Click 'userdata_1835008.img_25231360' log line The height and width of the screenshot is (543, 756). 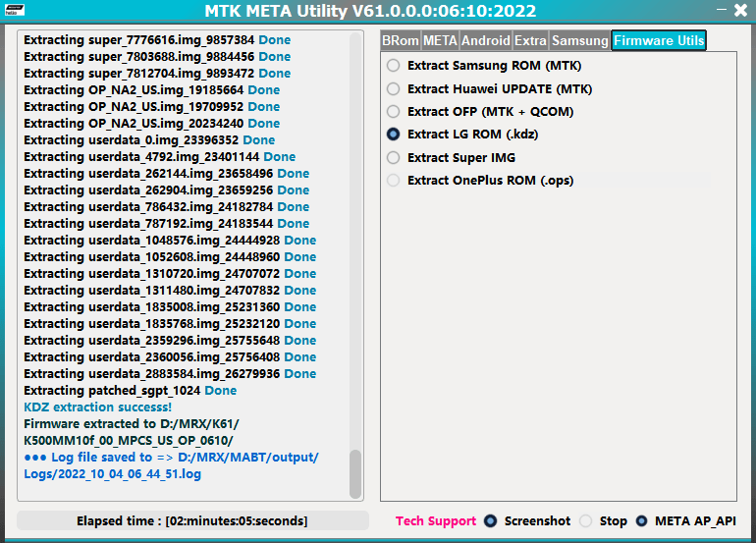pyautogui.click(x=170, y=307)
